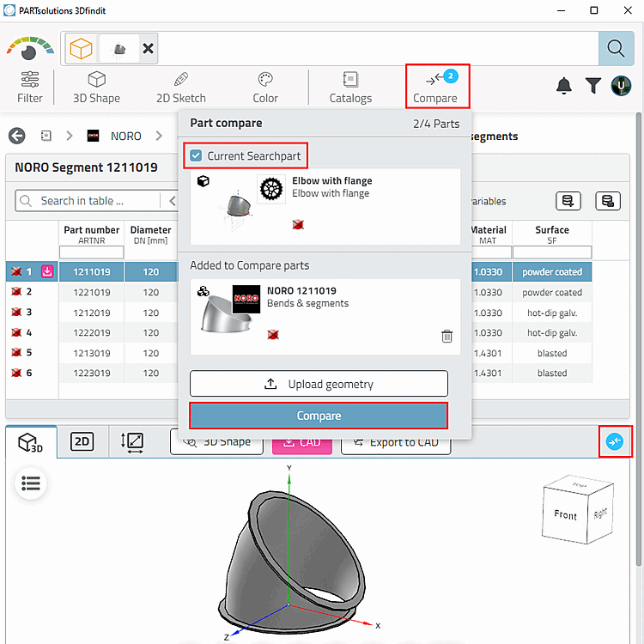Click the second database icon button right of Variables
This screenshot has height=644, width=644.
point(607,201)
